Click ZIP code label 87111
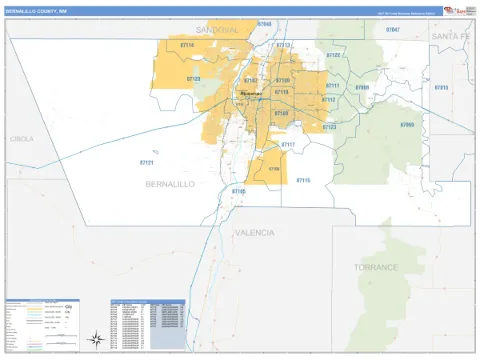Viewport: 480px width, 360px height. click(x=332, y=86)
